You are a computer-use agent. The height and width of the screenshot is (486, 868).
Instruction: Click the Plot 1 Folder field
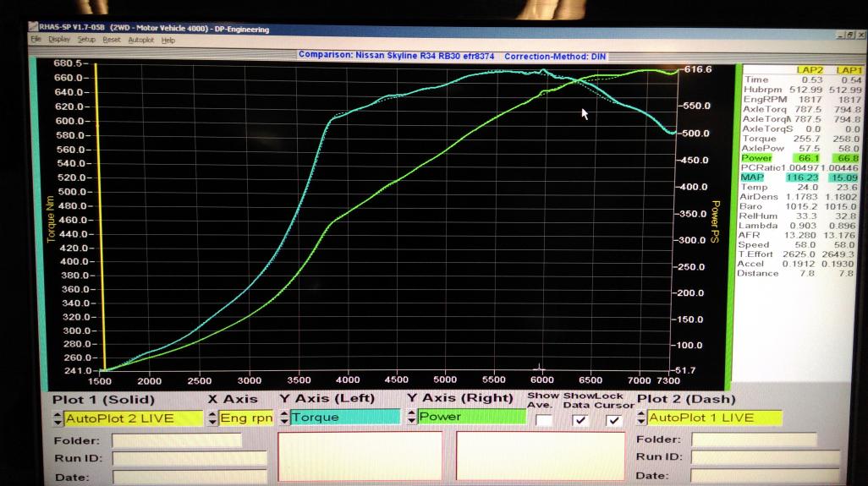(177, 440)
